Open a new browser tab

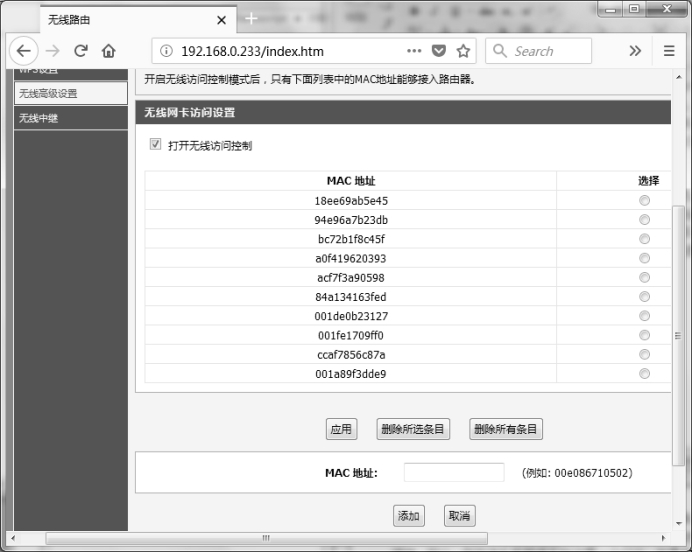[251, 19]
